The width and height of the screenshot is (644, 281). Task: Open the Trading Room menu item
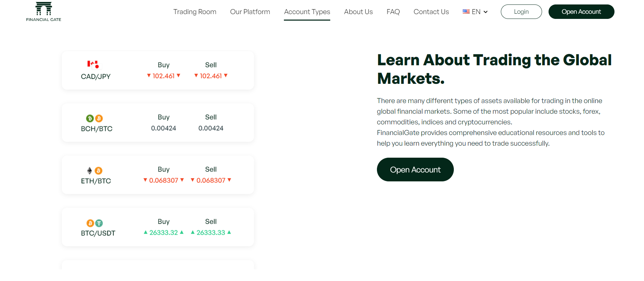click(x=195, y=12)
